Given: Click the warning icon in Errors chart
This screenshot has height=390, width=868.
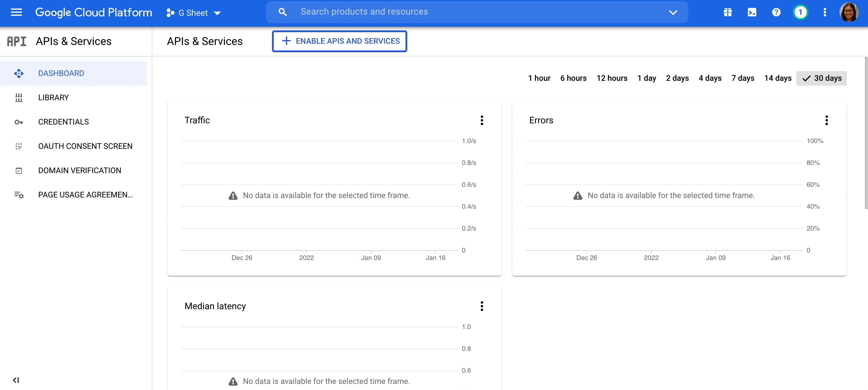Looking at the screenshot, I should click(x=578, y=196).
